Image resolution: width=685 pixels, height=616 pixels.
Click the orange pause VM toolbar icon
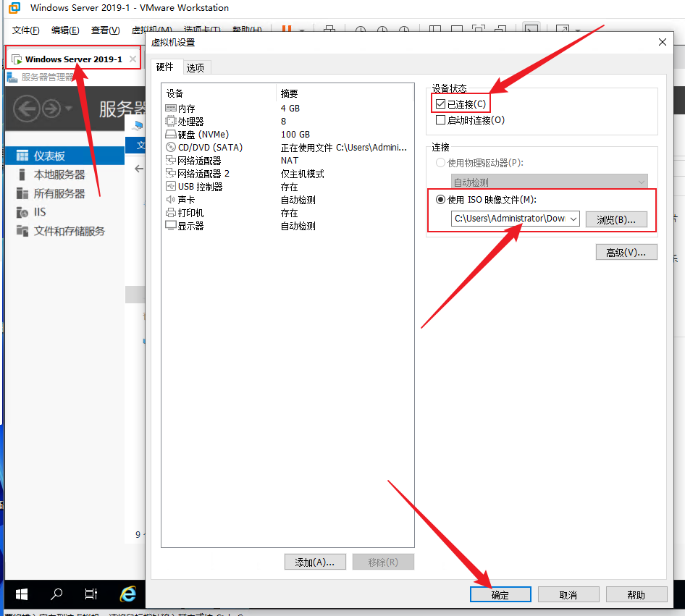click(287, 29)
